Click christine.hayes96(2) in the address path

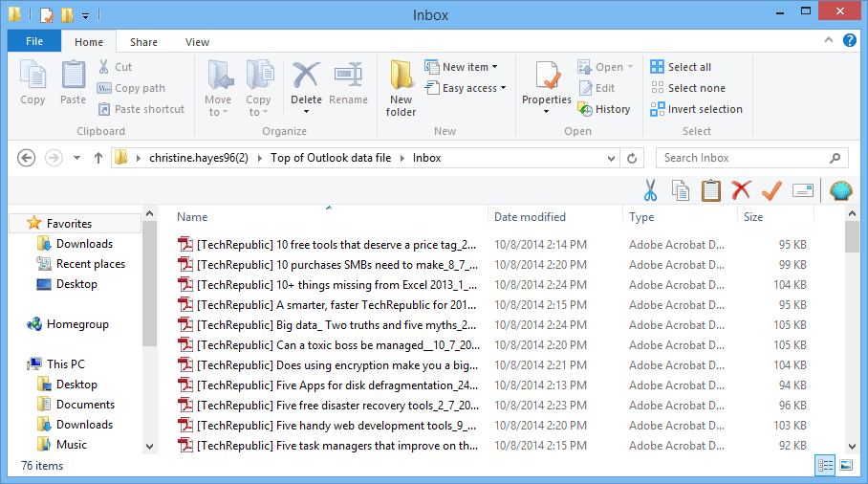point(199,158)
